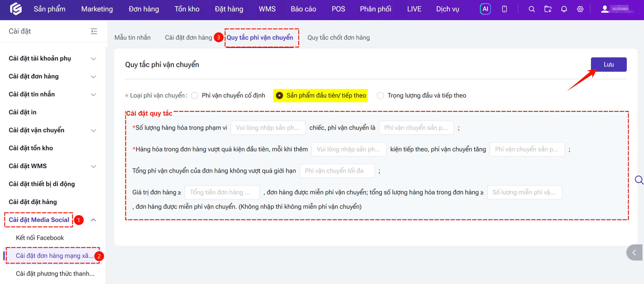Open the Báo cáo menu

pyautogui.click(x=303, y=9)
